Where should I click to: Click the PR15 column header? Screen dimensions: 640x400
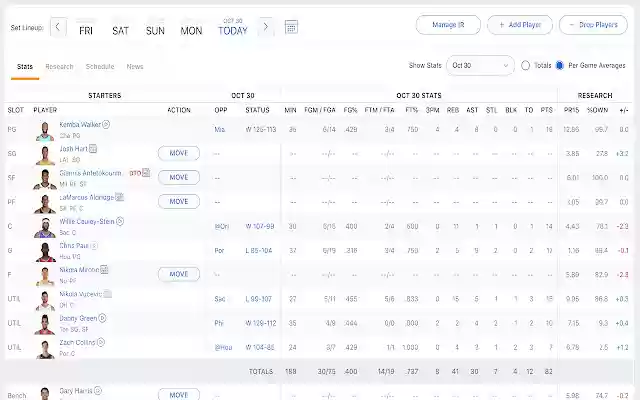coord(571,110)
